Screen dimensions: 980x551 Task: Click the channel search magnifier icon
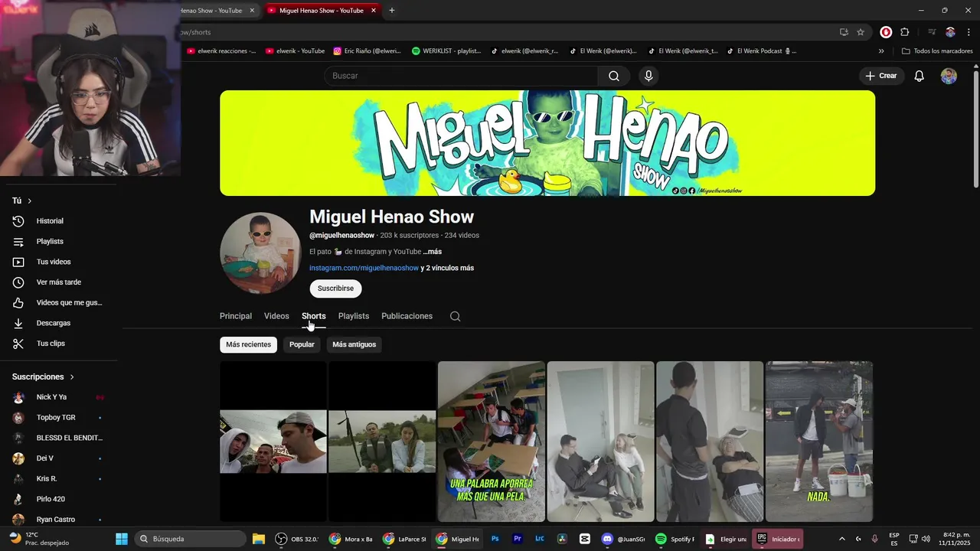tap(455, 316)
